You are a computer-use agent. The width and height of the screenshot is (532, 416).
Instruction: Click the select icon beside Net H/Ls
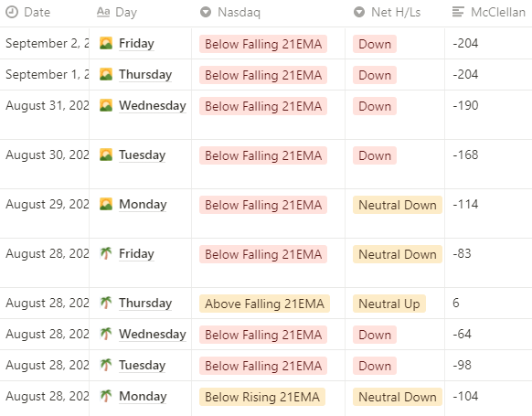coord(359,12)
